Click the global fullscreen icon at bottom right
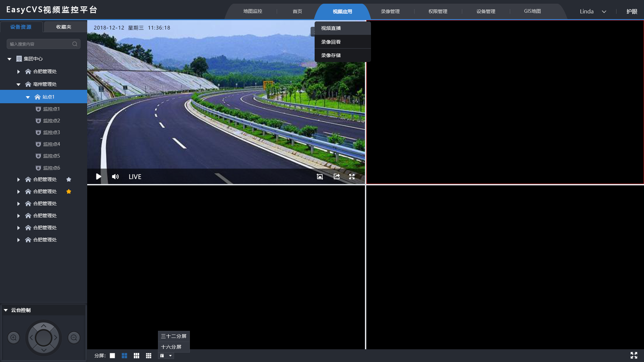 [x=634, y=355]
